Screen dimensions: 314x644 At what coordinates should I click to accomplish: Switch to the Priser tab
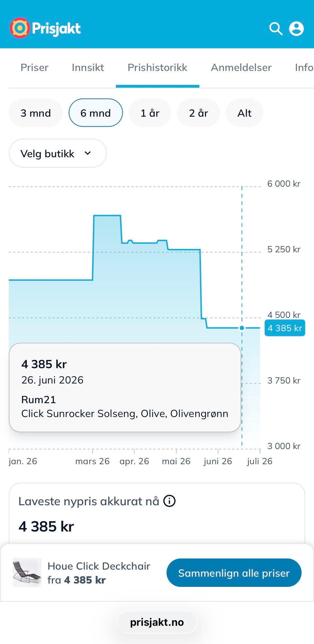click(x=34, y=68)
